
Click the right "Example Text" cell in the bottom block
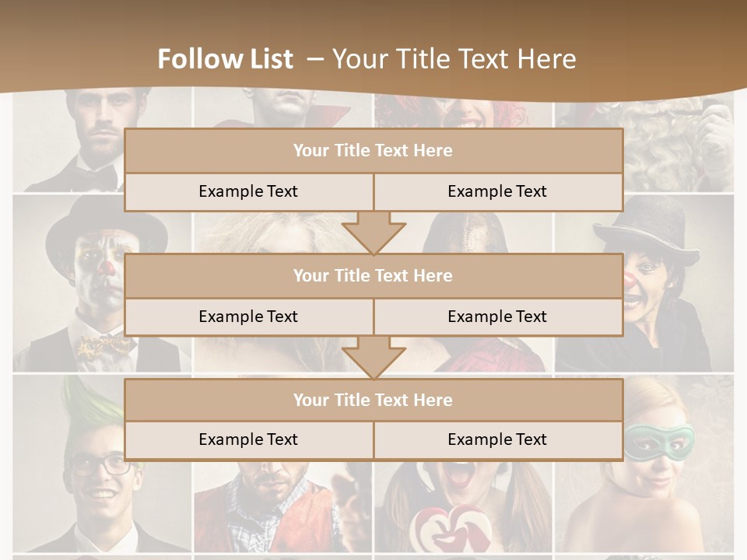(498, 440)
